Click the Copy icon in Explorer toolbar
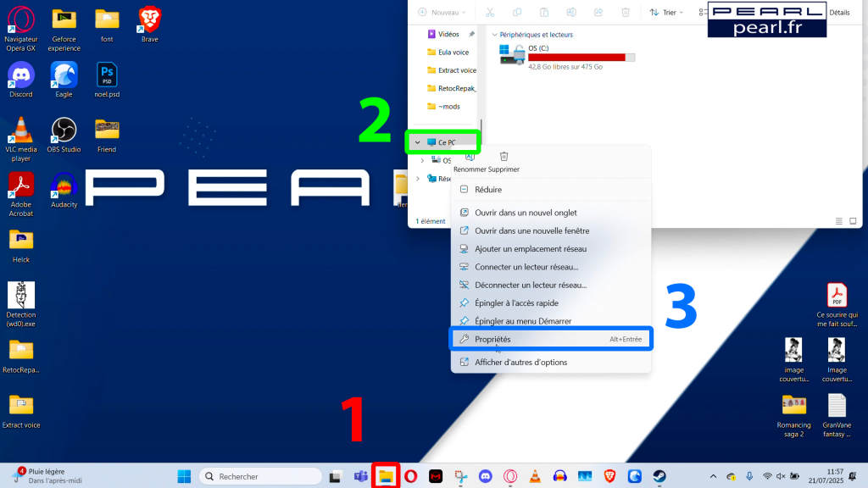The height and width of the screenshot is (488, 868). pyautogui.click(x=517, y=12)
